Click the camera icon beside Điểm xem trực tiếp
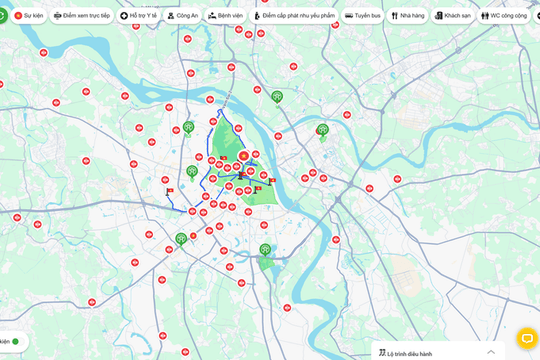 tap(58, 16)
